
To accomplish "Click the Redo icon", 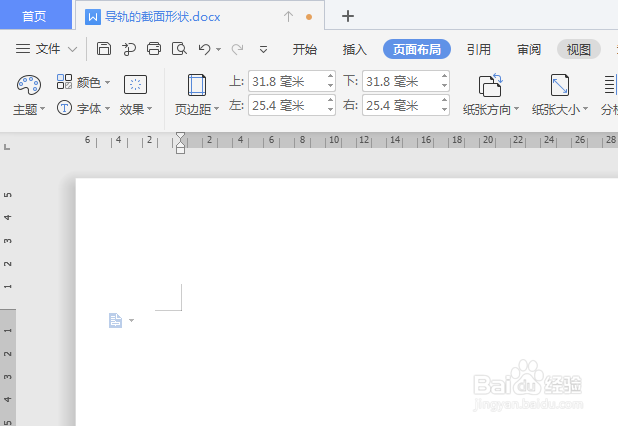I will (x=237, y=49).
